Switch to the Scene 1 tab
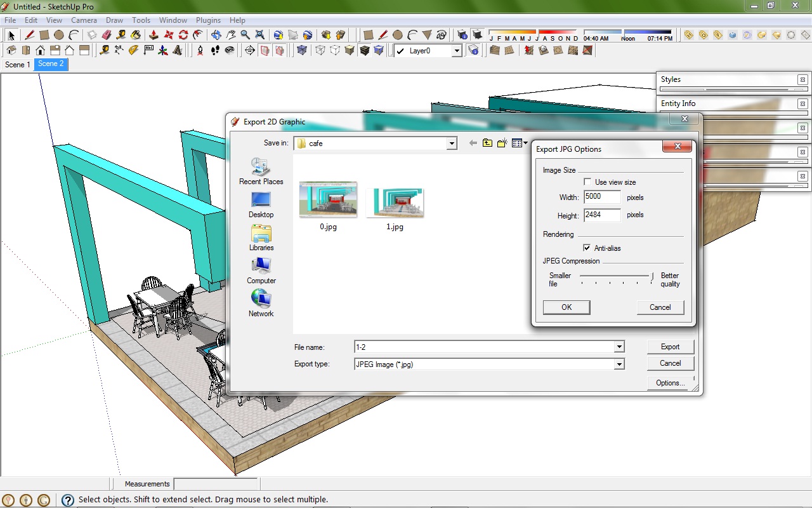The width and height of the screenshot is (812, 508). pyautogui.click(x=17, y=64)
